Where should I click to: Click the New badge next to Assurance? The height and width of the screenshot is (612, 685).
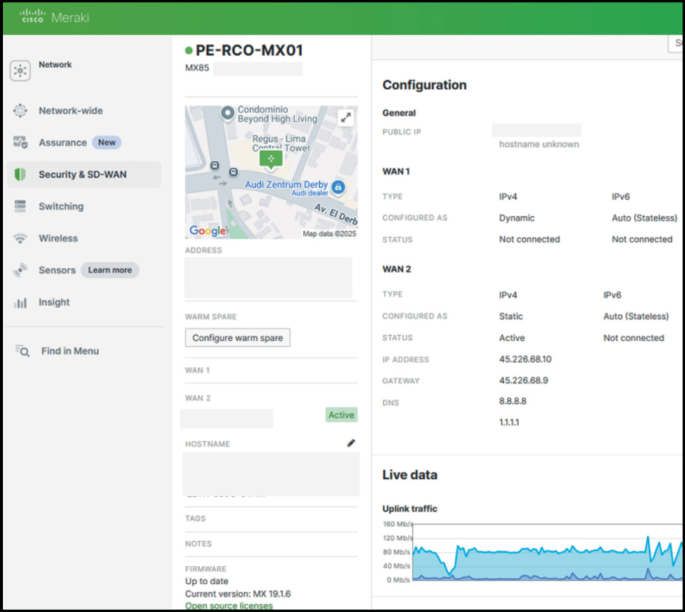[107, 142]
